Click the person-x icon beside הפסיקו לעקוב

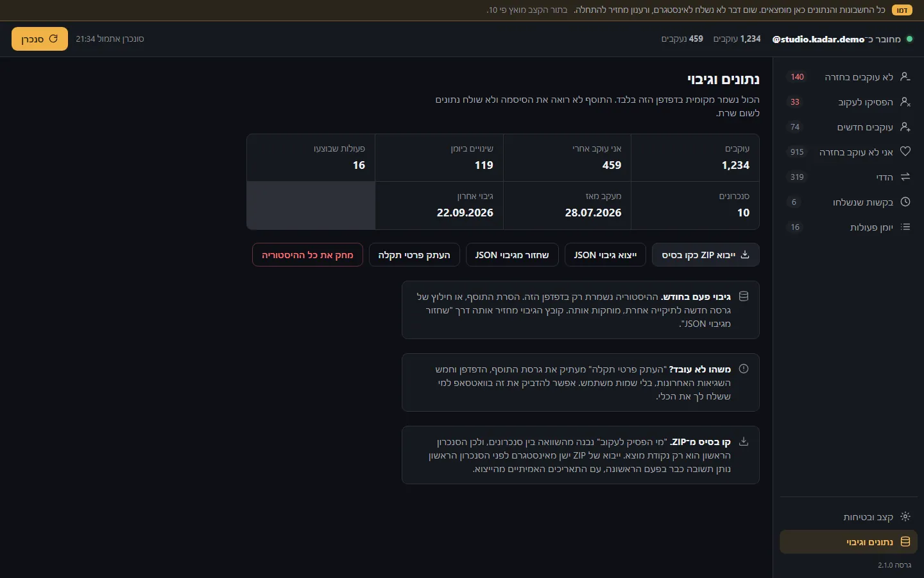pos(905,101)
